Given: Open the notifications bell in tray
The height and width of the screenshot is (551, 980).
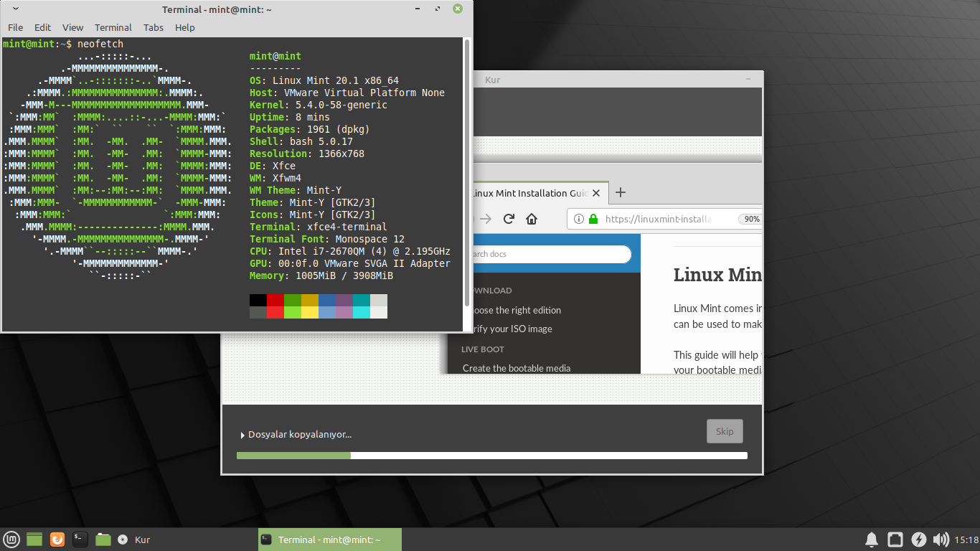Looking at the screenshot, I should click(x=872, y=540).
